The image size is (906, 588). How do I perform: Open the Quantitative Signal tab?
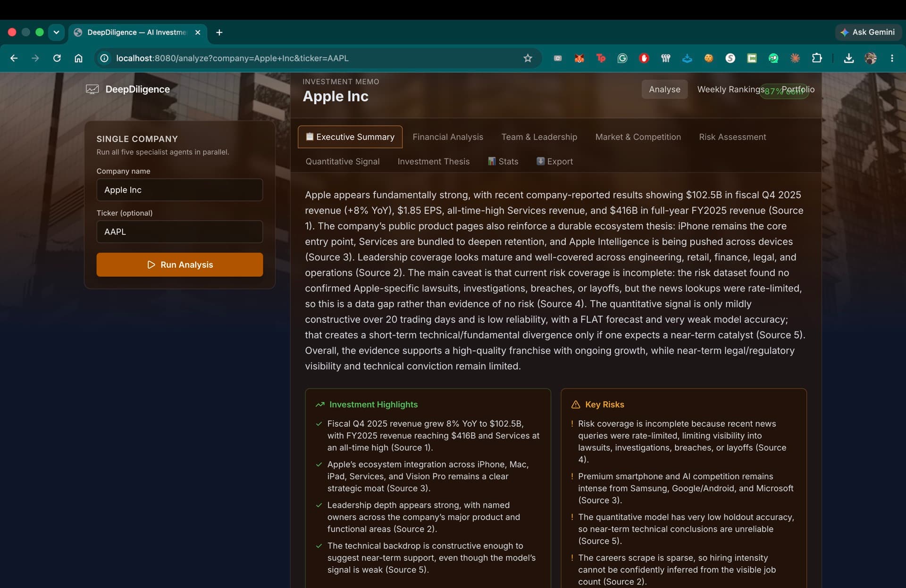[x=343, y=161]
